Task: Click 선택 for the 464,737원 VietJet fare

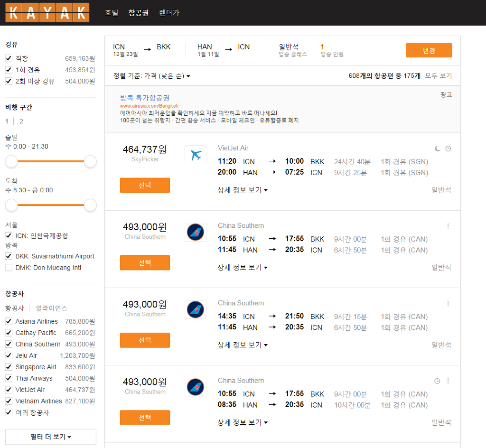Action: pyautogui.click(x=145, y=185)
